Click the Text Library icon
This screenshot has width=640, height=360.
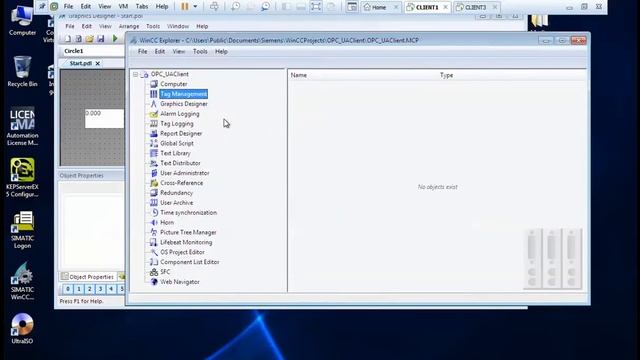(x=154, y=153)
